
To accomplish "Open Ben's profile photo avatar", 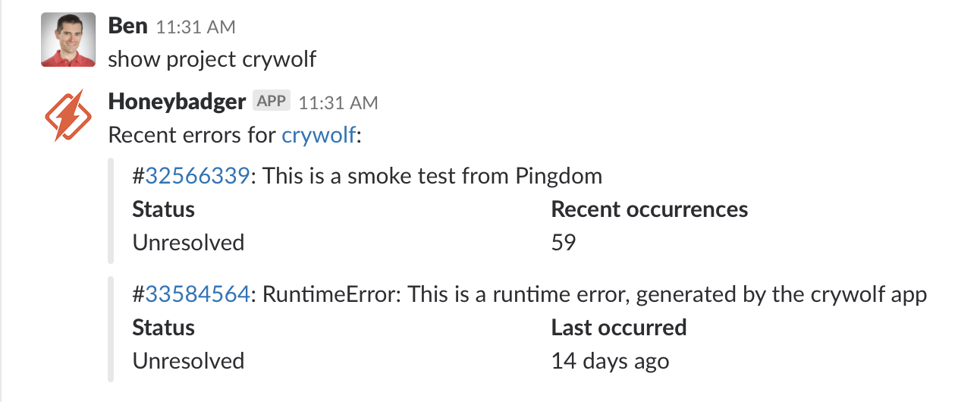I will pos(68,39).
